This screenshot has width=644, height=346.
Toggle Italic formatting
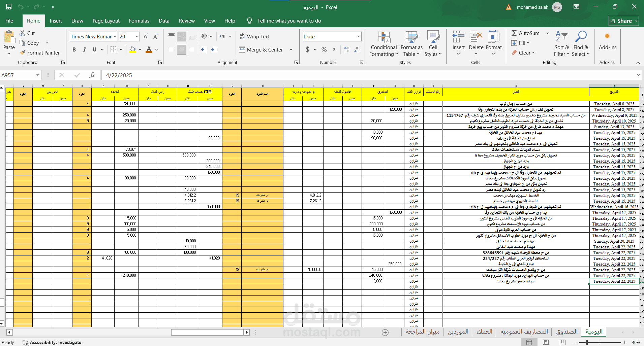(84, 49)
